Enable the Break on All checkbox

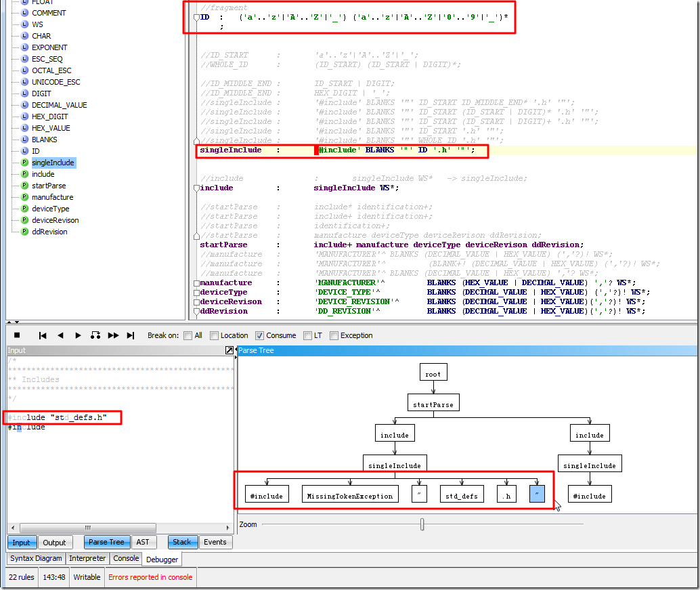coord(188,335)
